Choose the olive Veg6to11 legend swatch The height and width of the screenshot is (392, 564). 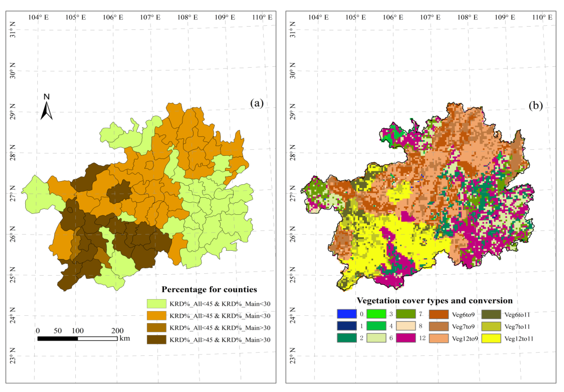click(491, 314)
